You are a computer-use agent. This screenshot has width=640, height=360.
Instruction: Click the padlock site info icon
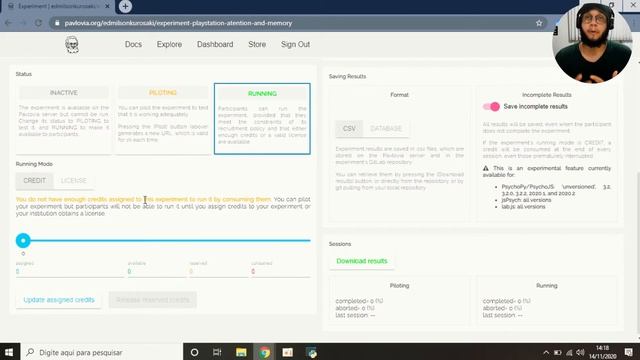point(57,23)
